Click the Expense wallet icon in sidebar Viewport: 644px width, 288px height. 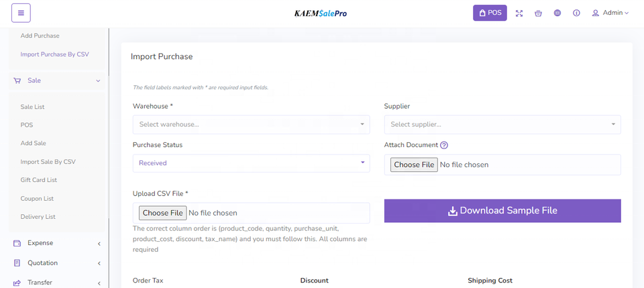point(17,243)
